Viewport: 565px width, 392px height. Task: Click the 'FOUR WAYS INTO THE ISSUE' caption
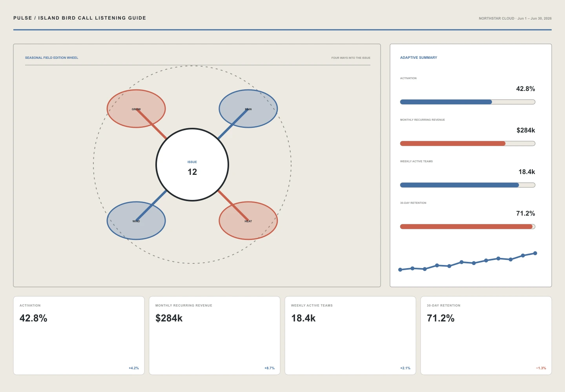pos(351,58)
